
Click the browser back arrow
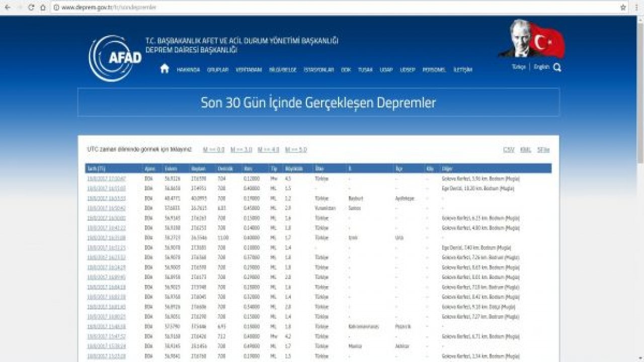pyautogui.click(x=7, y=8)
